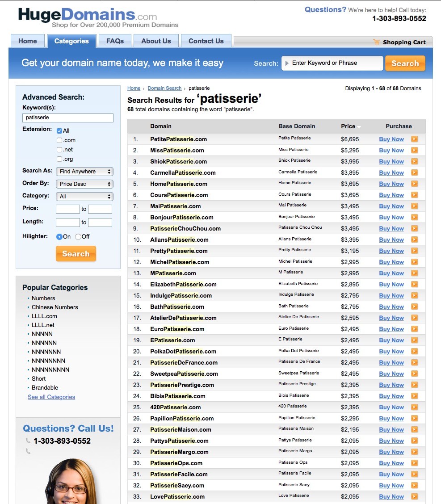Click orange arrow icon for 420Patisserie.com
The image size is (441, 504).
414,407
